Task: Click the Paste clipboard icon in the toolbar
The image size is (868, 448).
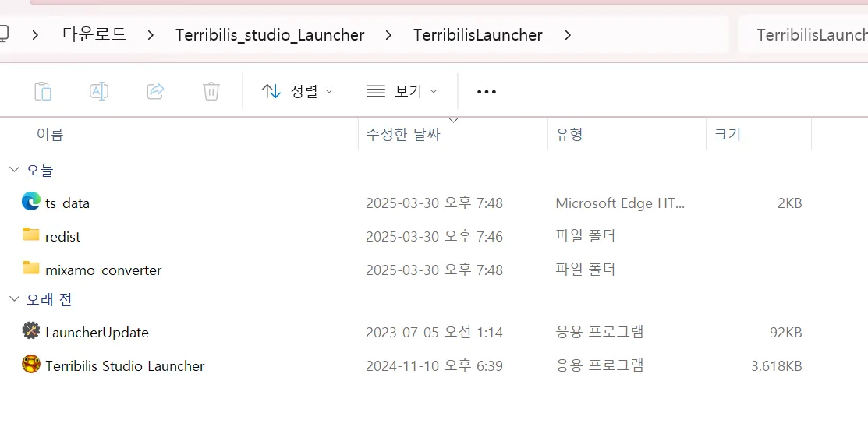Action: (43, 91)
